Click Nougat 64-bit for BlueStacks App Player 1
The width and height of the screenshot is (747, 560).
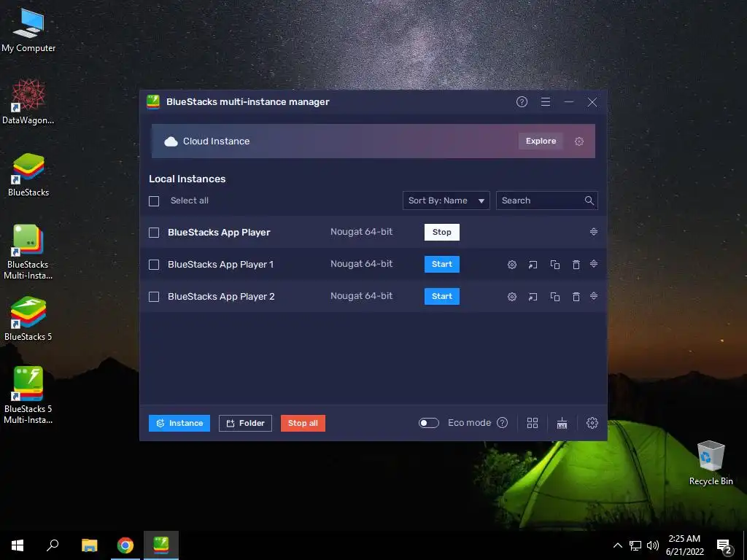pos(361,264)
